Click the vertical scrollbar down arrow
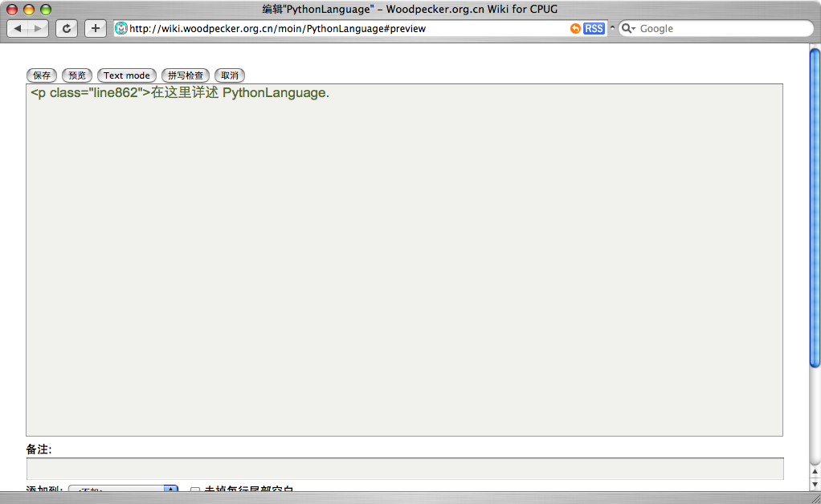This screenshot has width=821, height=504. (815, 484)
